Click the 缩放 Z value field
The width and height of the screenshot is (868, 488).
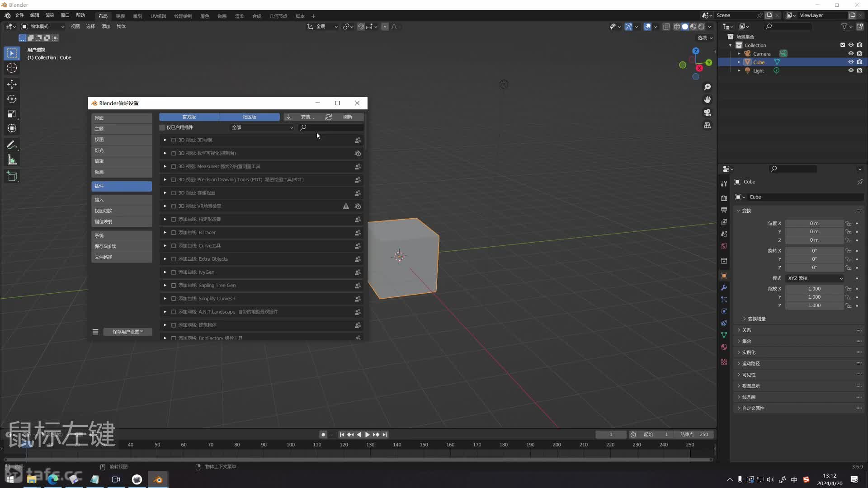point(814,306)
